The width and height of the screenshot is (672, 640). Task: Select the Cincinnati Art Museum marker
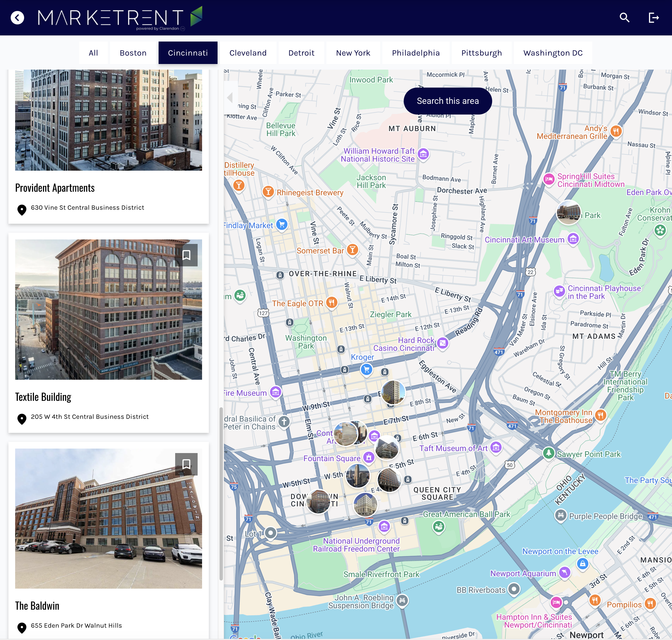(x=573, y=239)
